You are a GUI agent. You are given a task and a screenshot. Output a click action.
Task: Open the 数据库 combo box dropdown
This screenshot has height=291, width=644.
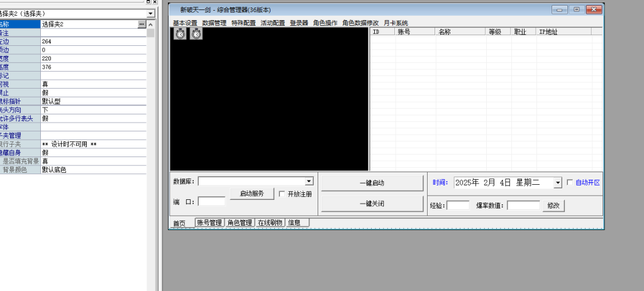(x=309, y=181)
